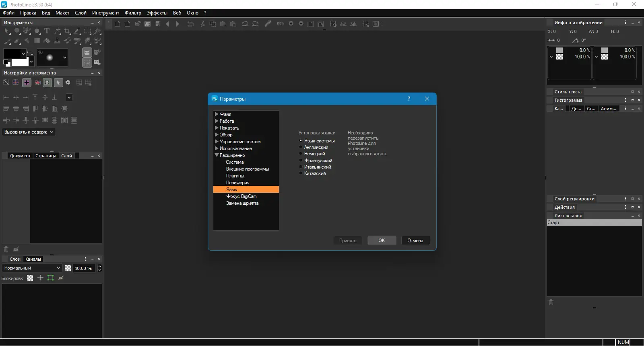Select the Magic Wand tool
The height and width of the screenshot is (346, 644).
point(97,31)
